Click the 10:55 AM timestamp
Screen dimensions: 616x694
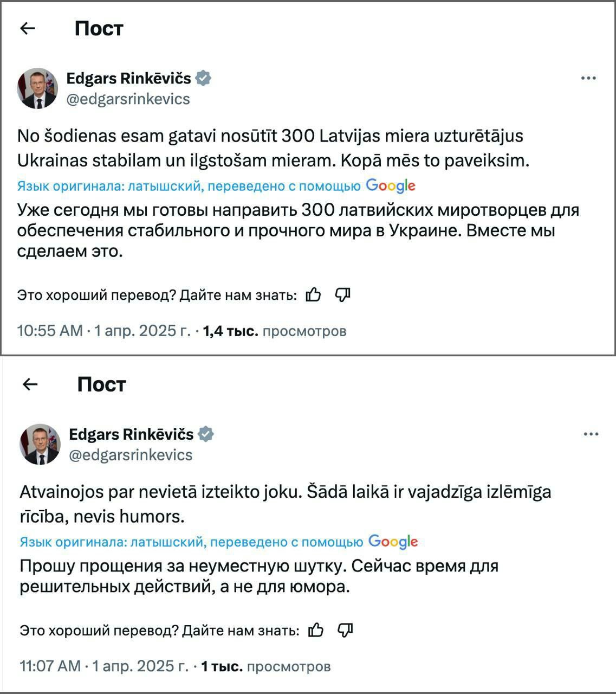pos(50,331)
